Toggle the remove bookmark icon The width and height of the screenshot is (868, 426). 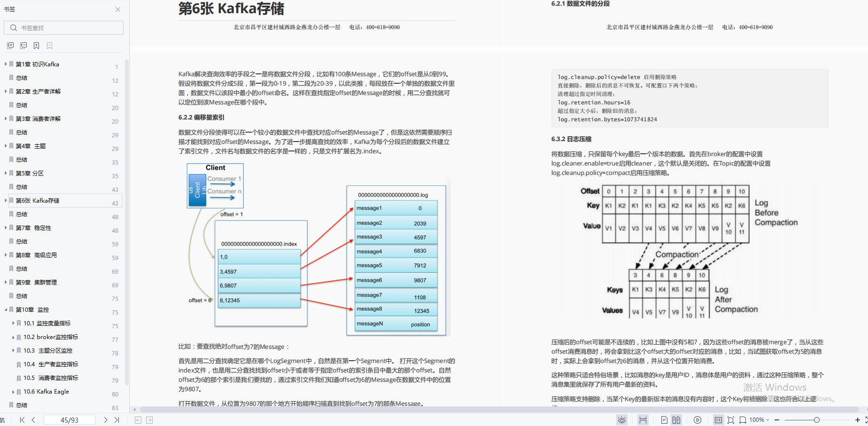[x=49, y=45]
